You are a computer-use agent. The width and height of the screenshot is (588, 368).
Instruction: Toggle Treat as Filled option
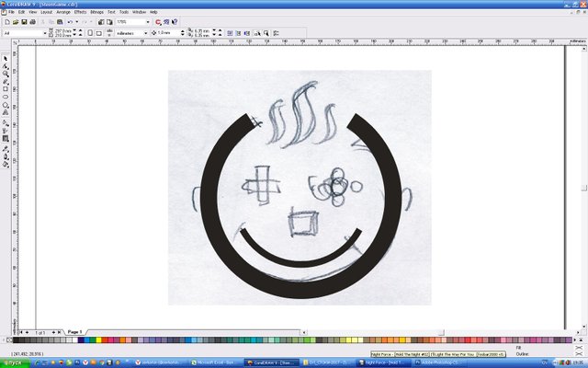click(266, 33)
